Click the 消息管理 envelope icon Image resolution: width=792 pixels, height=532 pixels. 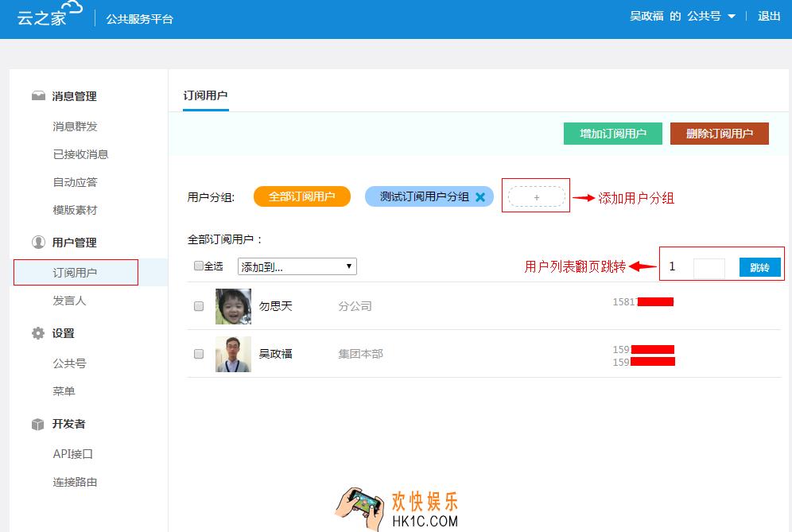[x=38, y=96]
